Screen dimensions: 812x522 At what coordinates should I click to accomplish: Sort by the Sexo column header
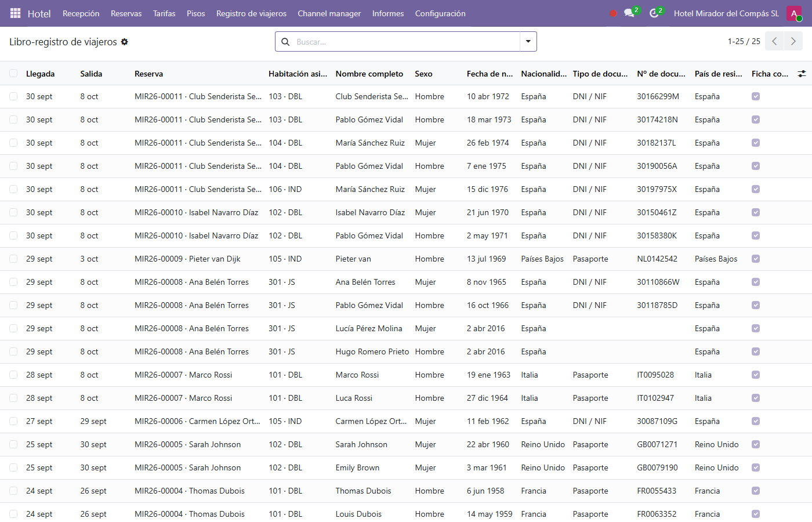coord(424,74)
